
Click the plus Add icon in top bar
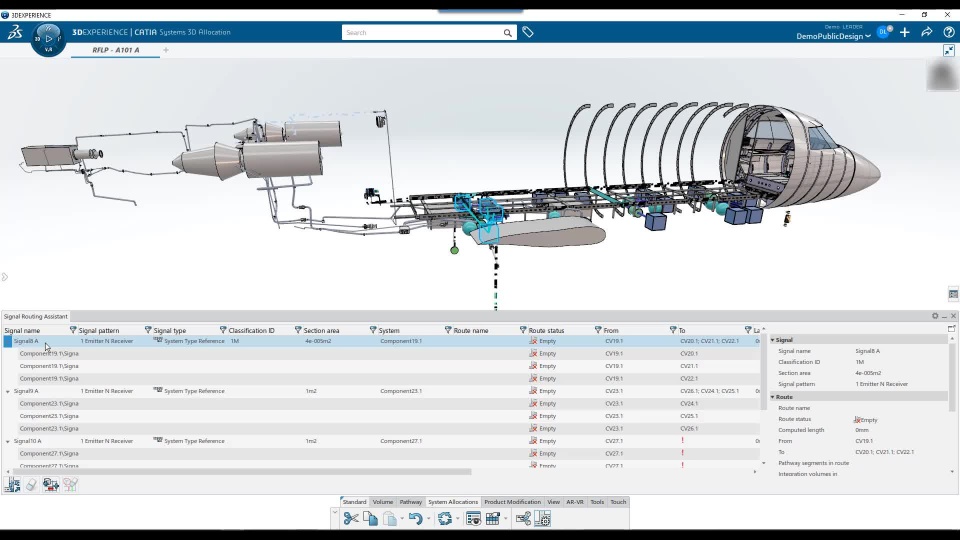pyautogui.click(x=905, y=32)
